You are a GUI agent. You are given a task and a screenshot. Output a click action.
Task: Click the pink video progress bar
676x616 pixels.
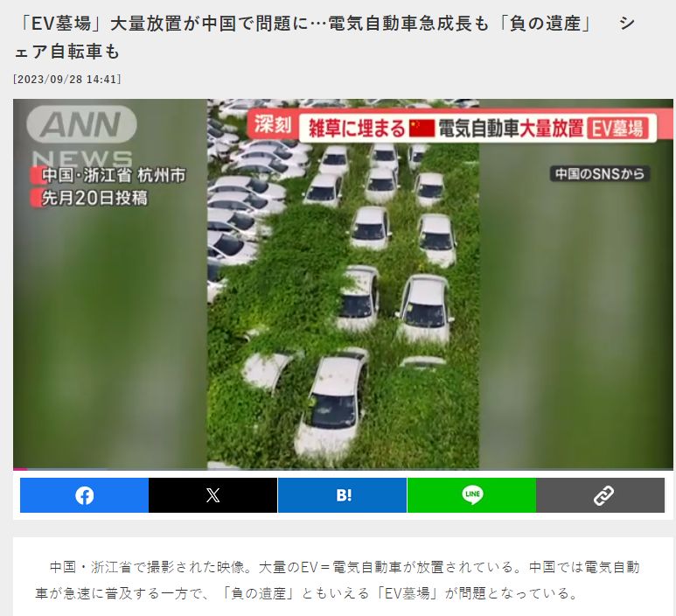pyautogui.click(x=20, y=469)
